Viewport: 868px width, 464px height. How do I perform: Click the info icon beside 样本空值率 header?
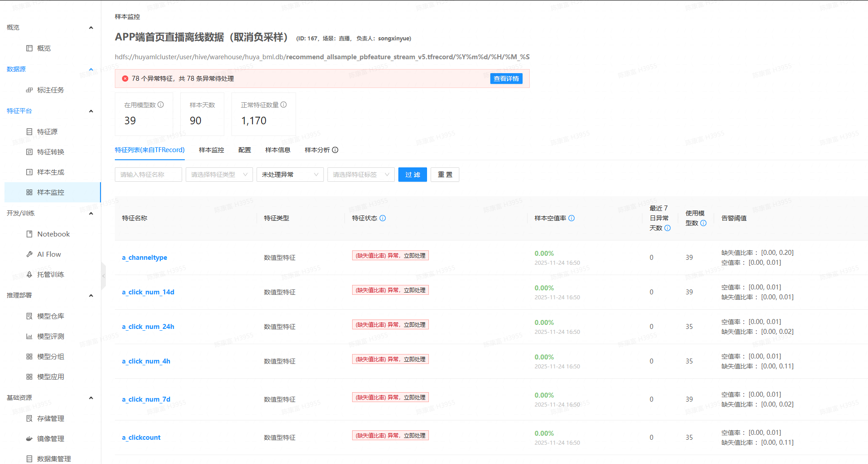point(571,218)
